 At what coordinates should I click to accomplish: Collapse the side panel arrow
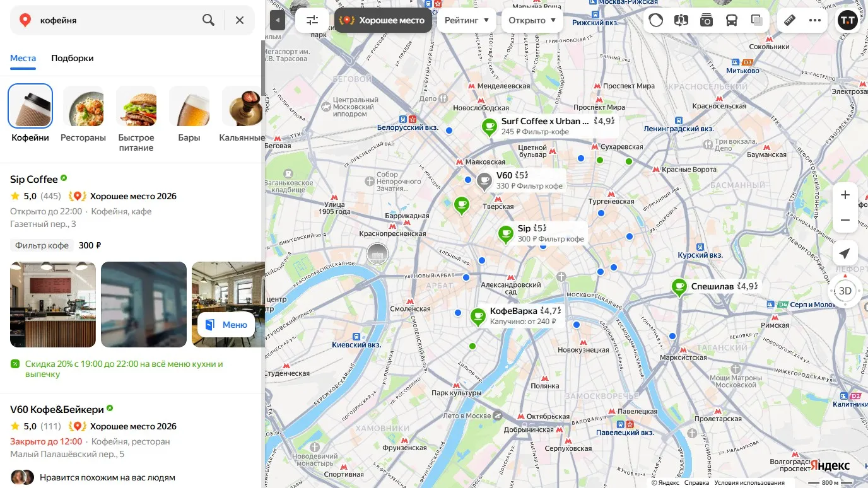point(278,20)
